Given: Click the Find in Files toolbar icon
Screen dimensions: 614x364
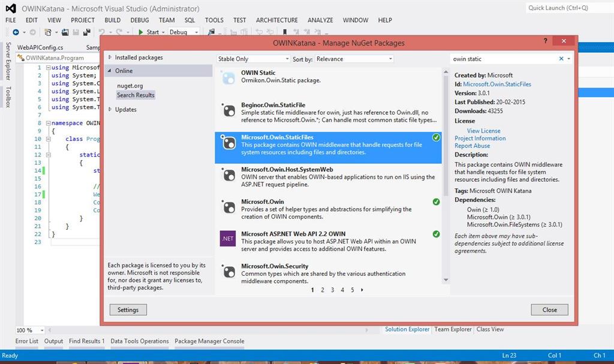Looking at the screenshot, I should click(211, 32).
